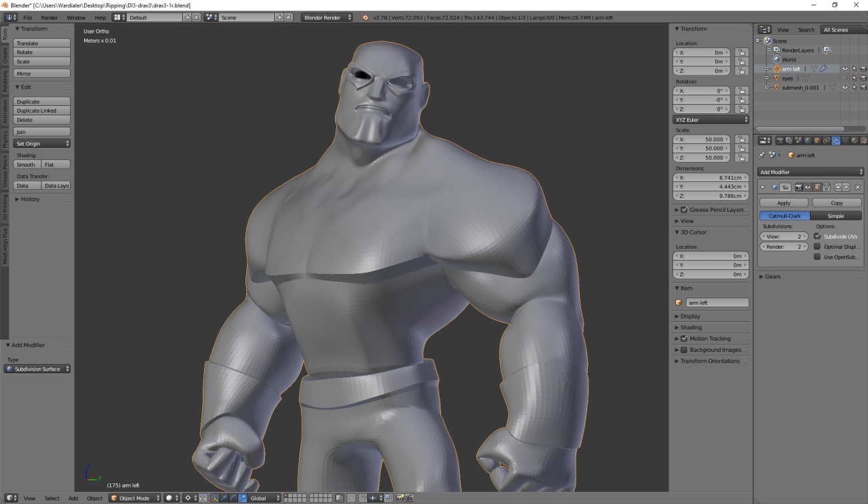The image size is (868, 504).
Task: Open the Global orientation dropdown
Action: coord(264,498)
